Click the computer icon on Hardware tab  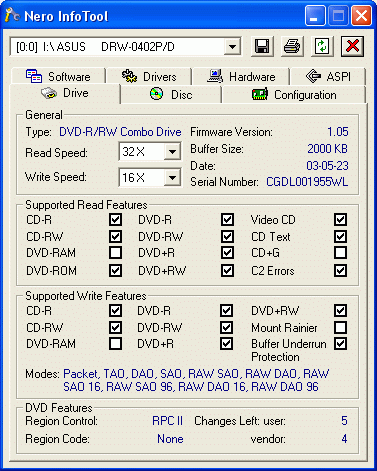point(215,76)
